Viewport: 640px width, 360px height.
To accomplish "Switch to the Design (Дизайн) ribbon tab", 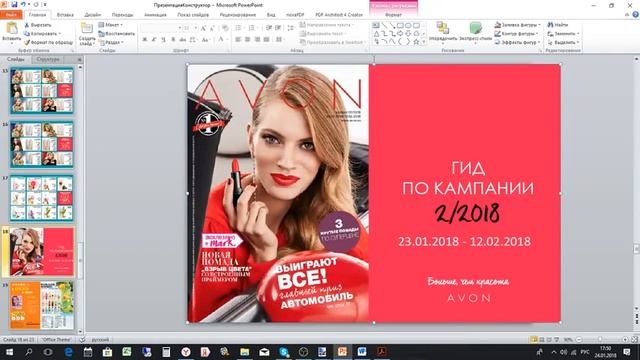I will tap(93, 15).
